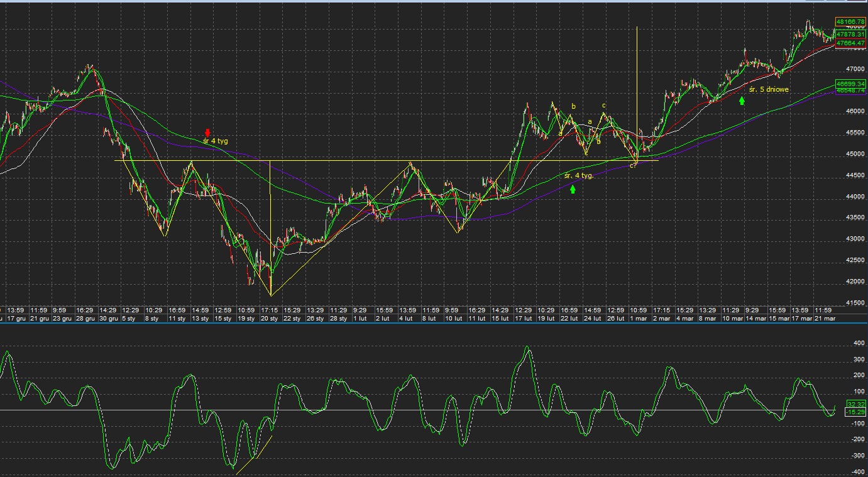Click the orange 48166.78 price tag

(850, 21)
